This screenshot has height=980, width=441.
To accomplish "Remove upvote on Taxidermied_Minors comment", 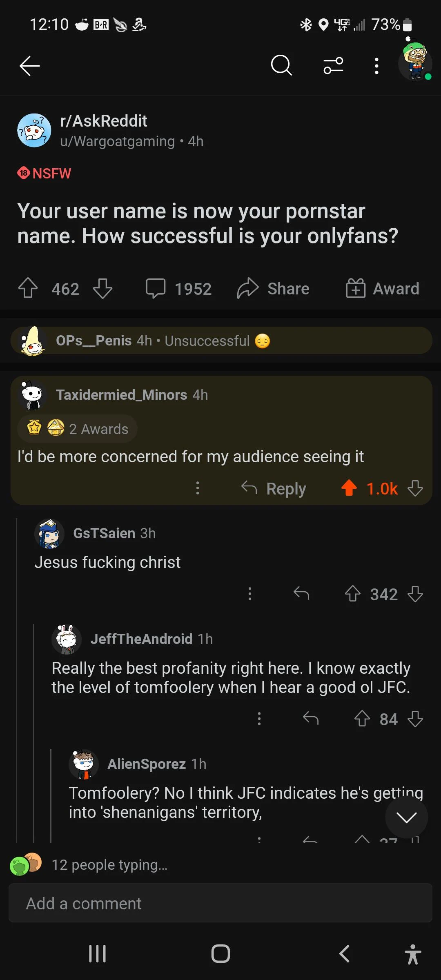I will (x=349, y=488).
